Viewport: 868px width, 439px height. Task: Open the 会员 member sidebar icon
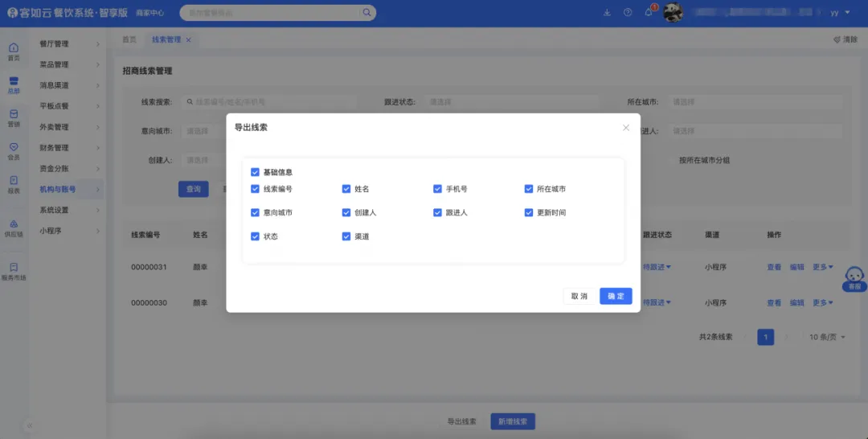tap(14, 150)
